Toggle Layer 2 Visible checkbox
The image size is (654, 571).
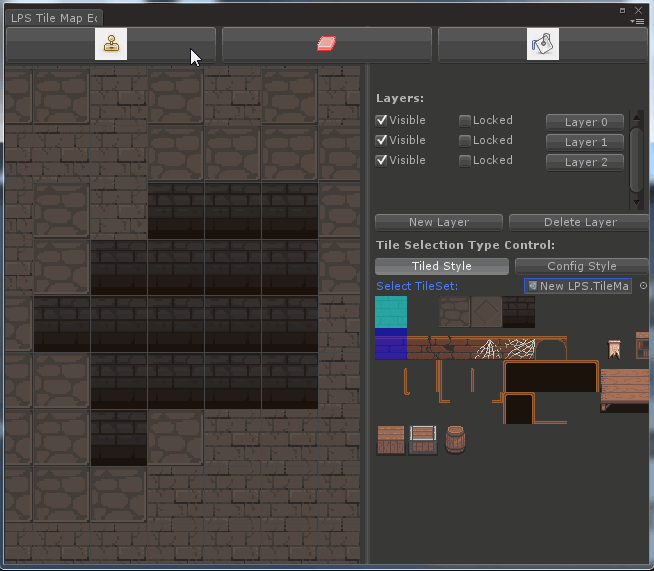[x=381, y=161]
